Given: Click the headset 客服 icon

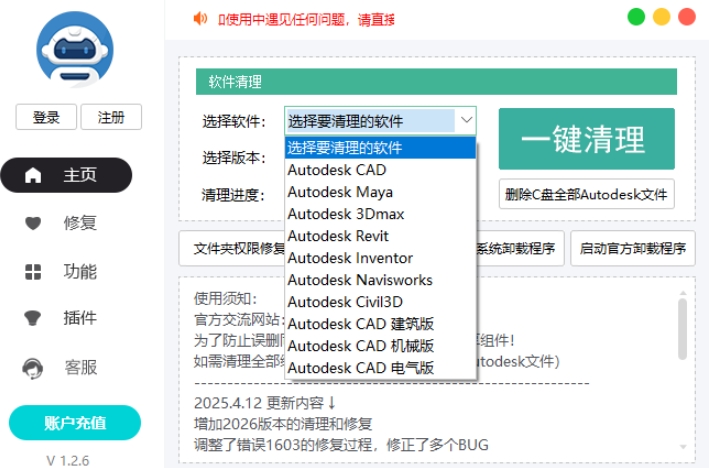Looking at the screenshot, I should point(33,368).
